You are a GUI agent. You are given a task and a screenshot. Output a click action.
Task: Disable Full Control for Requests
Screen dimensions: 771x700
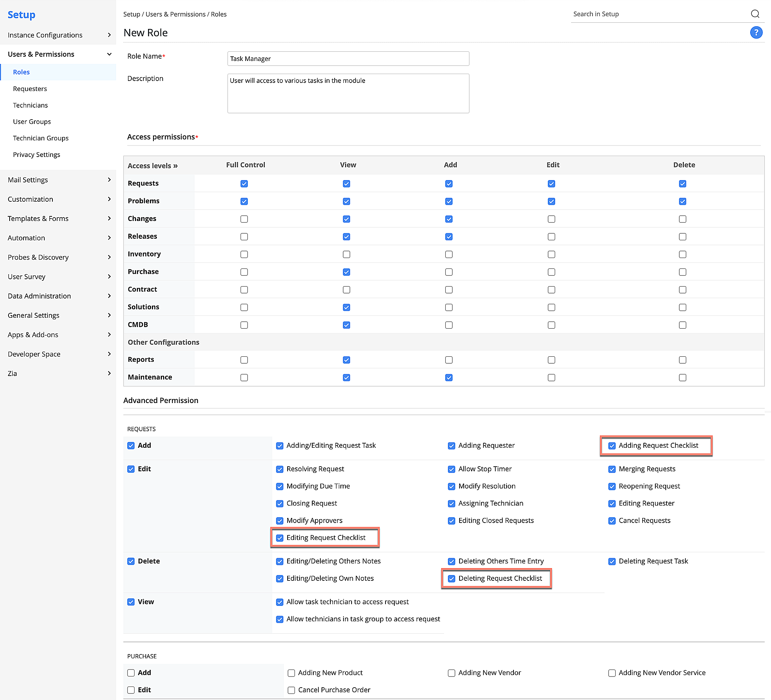coord(244,184)
